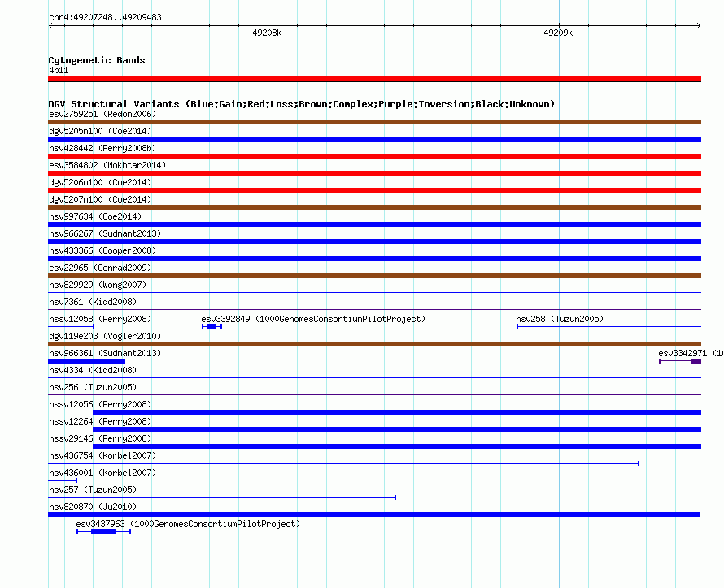Click the brown bar under dgv5207n100
The height and width of the screenshot is (588, 724).
[374, 207]
